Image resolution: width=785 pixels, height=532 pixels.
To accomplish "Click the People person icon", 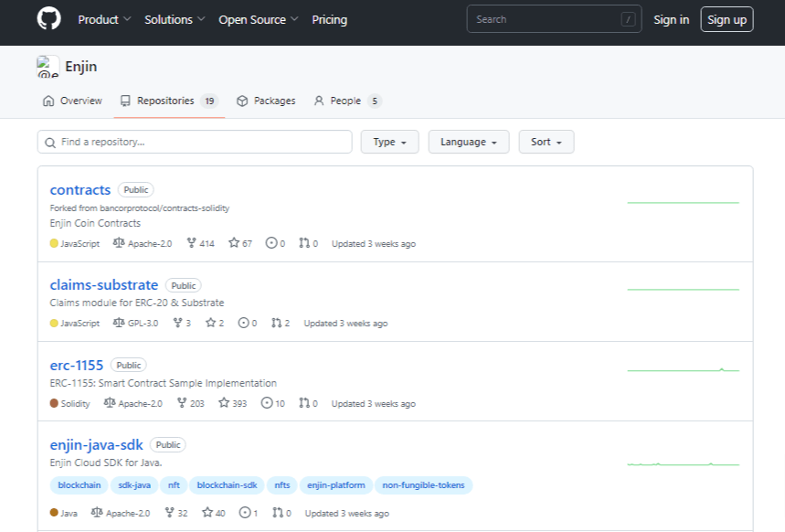I will click(319, 101).
